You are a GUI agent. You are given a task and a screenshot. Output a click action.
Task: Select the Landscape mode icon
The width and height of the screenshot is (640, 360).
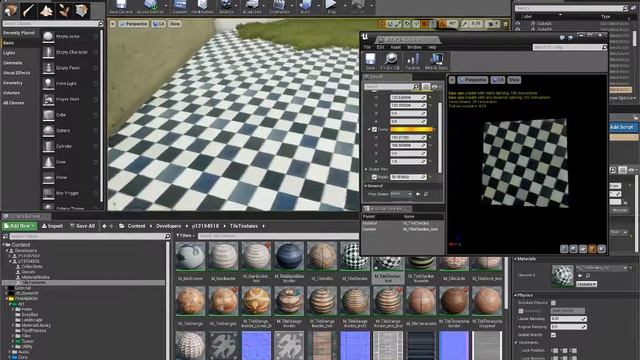coord(46,10)
